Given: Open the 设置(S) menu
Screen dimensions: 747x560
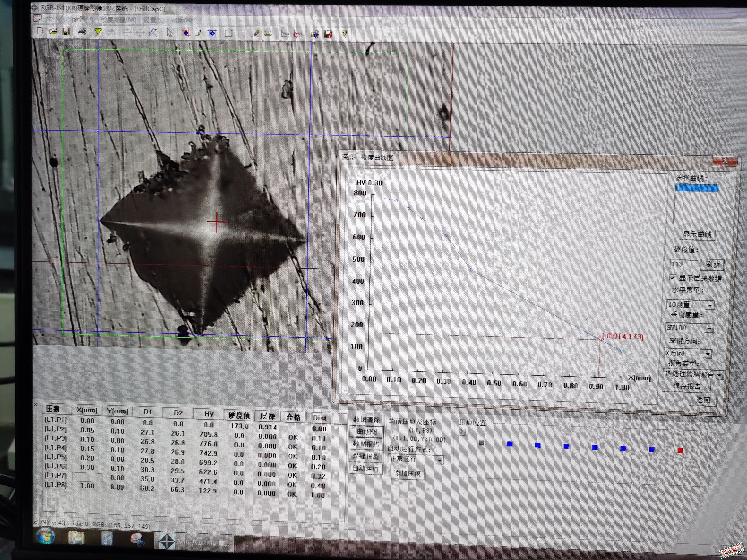Looking at the screenshot, I should [x=154, y=20].
